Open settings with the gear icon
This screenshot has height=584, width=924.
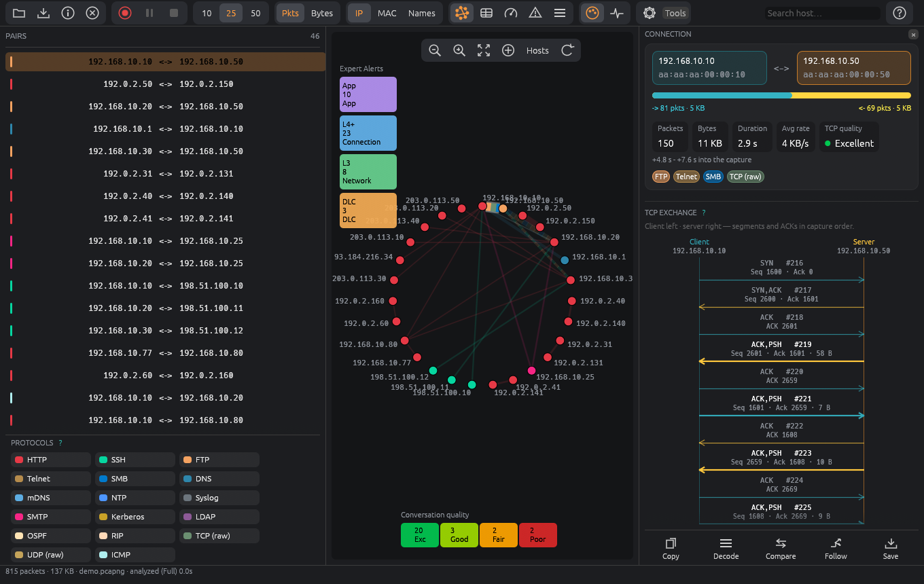click(650, 13)
